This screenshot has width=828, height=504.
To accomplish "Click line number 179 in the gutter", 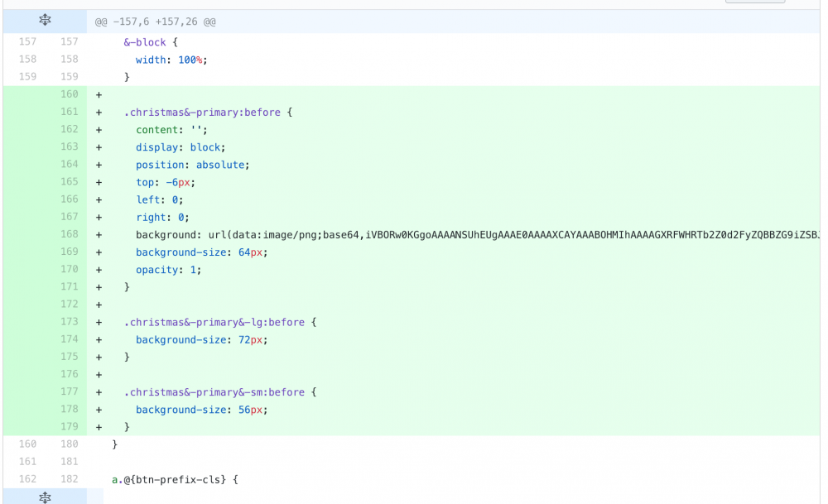I will coord(69,427).
